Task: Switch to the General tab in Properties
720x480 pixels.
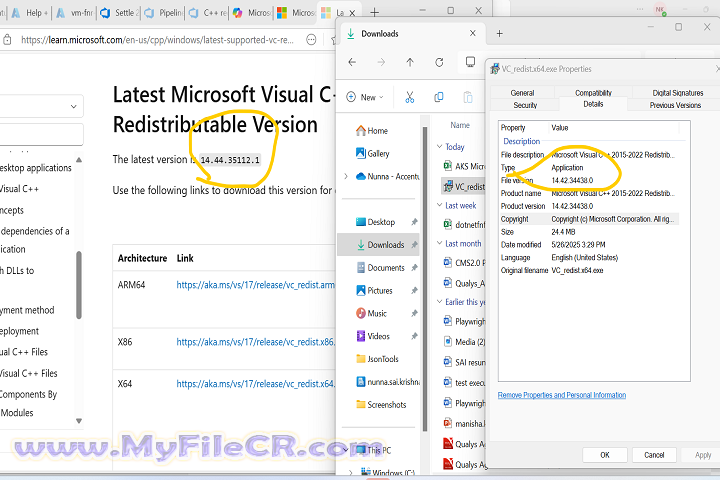Action: point(523,93)
